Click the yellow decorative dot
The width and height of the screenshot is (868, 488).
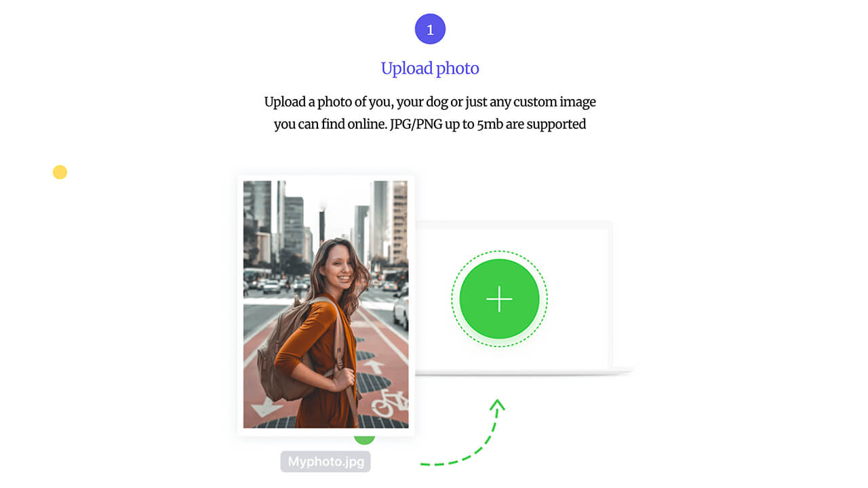(60, 172)
